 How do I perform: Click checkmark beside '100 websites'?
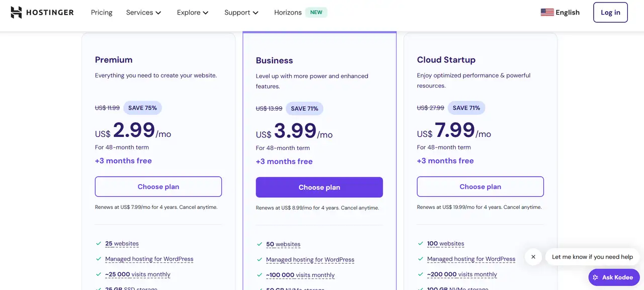(x=421, y=243)
